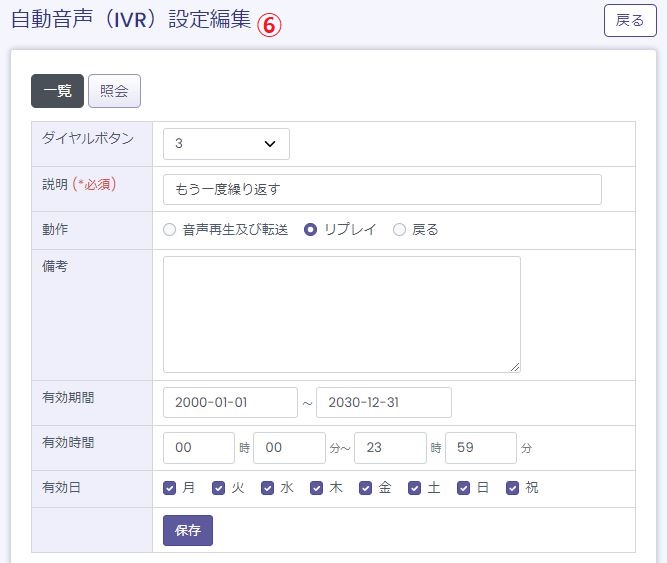Disable the 祝 holiday checkbox
The height and width of the screenshot is (563, 667).
513,489
